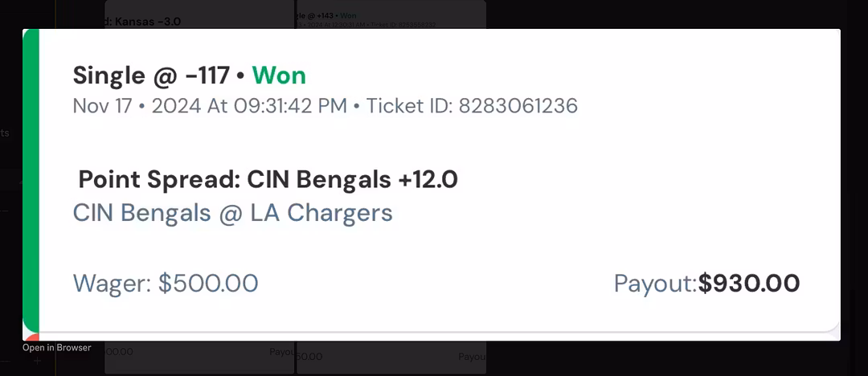The width and height of the screenshot is (868, 376).
Task: Click the bold $930.00 payout amount
Action: pos(749,283)
